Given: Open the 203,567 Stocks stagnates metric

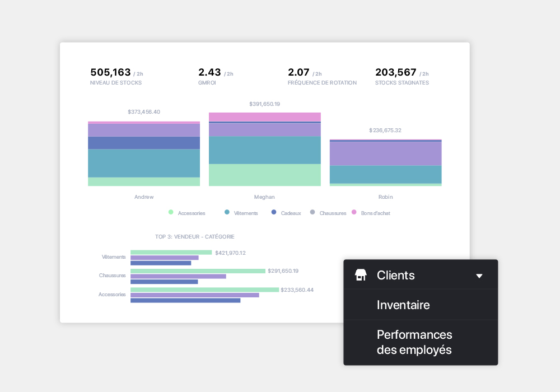Looking at the screenshot, I should click(x=395, y=72).
